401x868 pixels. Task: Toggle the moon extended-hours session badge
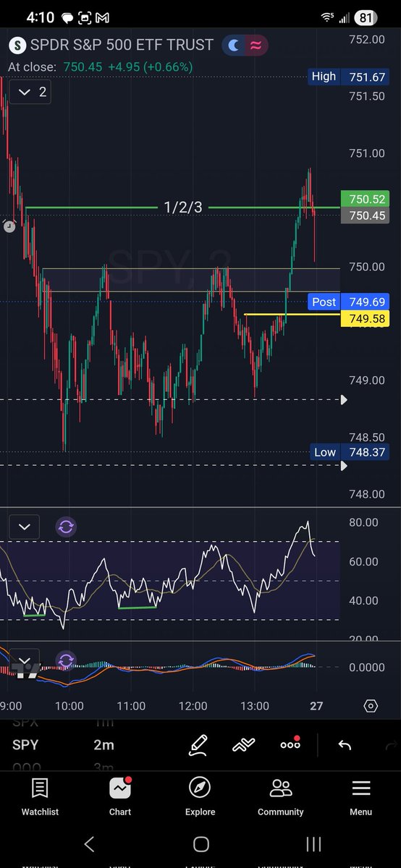coord(234,45)
